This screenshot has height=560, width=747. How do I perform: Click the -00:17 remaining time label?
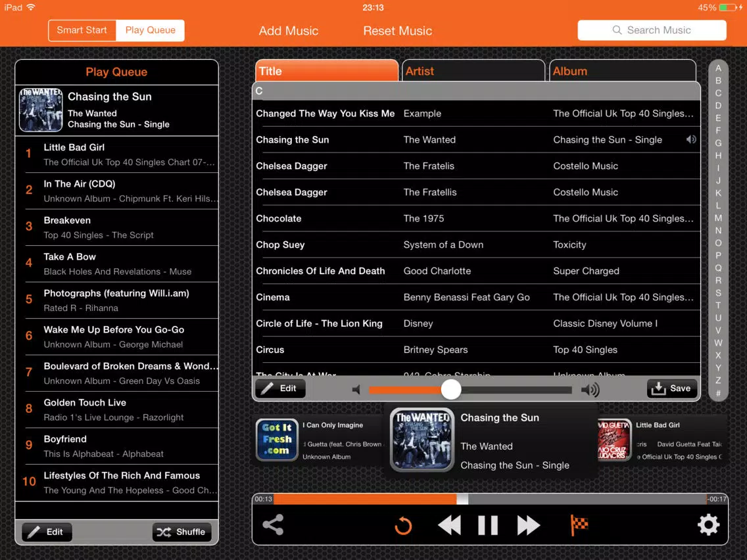[x=717, y=499]
